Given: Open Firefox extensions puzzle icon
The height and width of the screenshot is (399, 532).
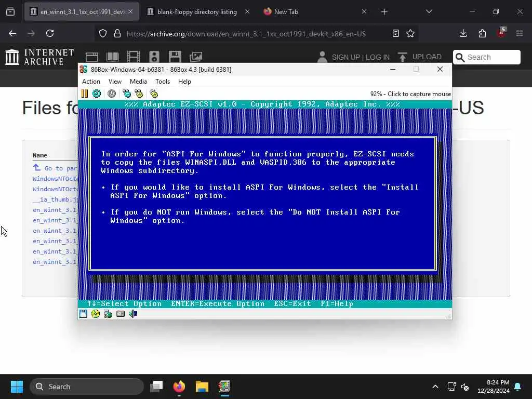Looking at the screenshot, I should [482, 33].
